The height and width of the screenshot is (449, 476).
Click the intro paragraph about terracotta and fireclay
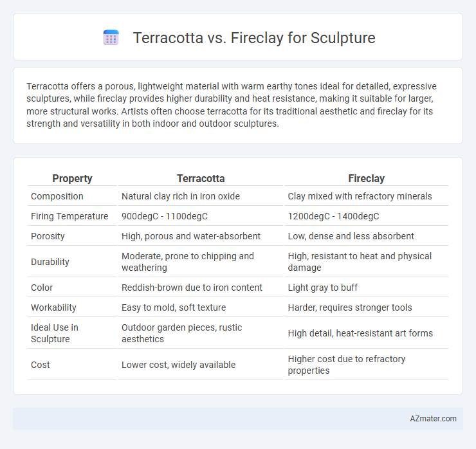pos(232,105)
